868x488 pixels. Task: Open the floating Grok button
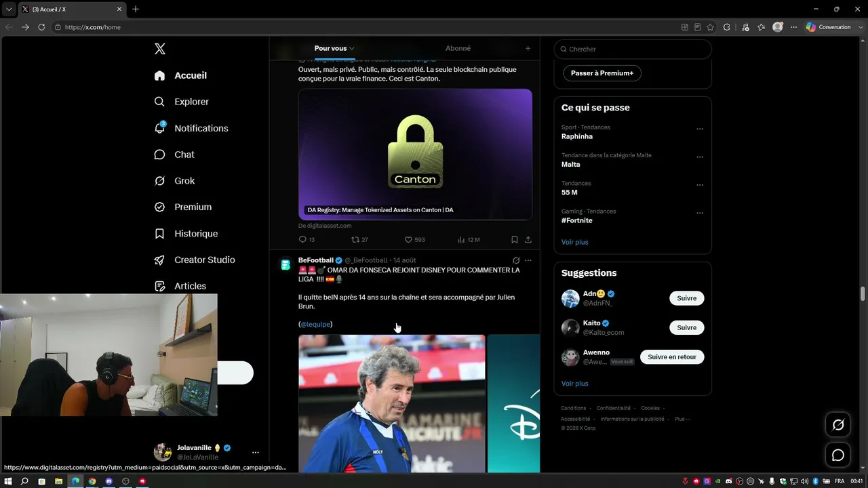(x=838, y=425)
